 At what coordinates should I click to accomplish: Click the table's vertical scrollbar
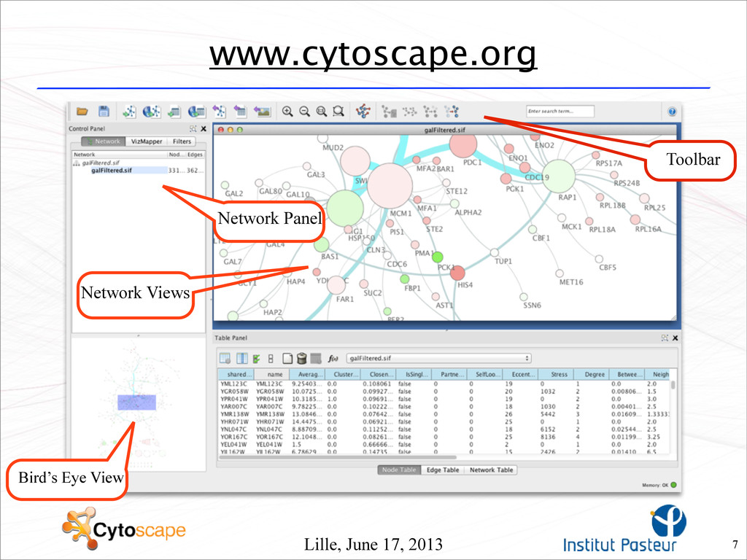673,385
